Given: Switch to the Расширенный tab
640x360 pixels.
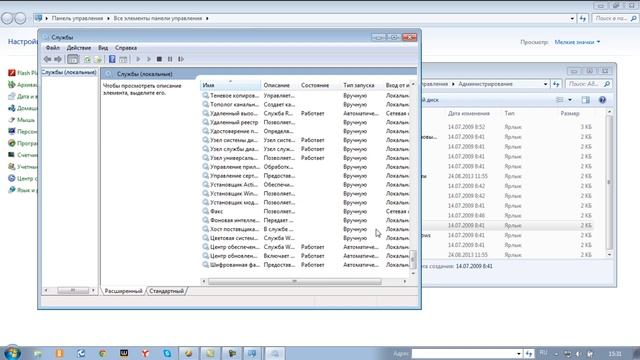Looking at the screenshot, I should point(123,291).
